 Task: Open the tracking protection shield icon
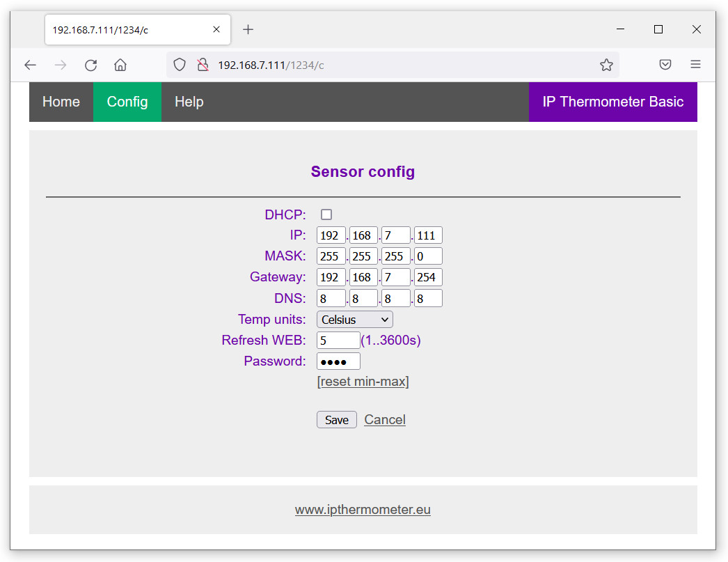(180, 65)
